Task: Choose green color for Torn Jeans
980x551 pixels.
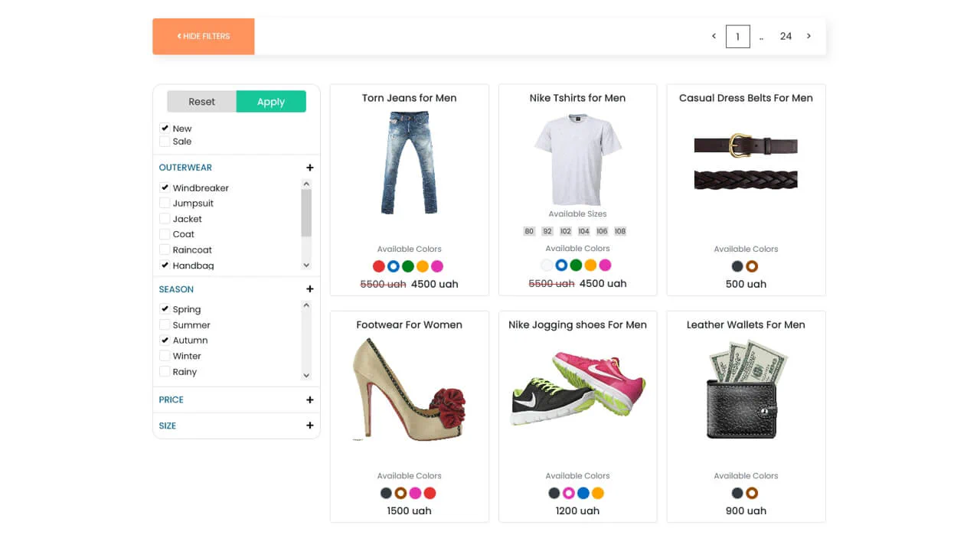Action: point(408,266)
